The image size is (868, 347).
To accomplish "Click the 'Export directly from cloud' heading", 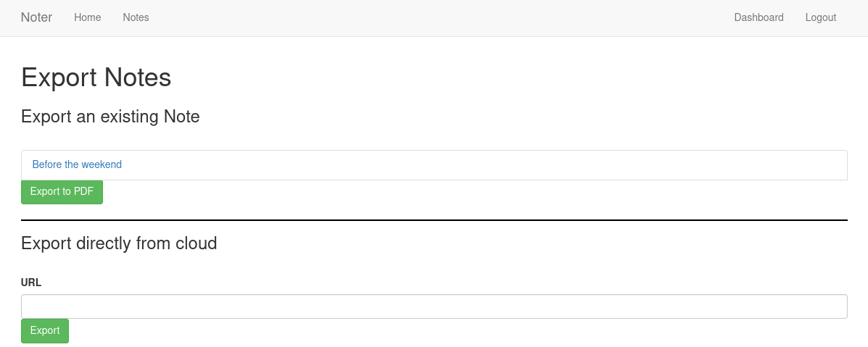I will pos(119,243).
